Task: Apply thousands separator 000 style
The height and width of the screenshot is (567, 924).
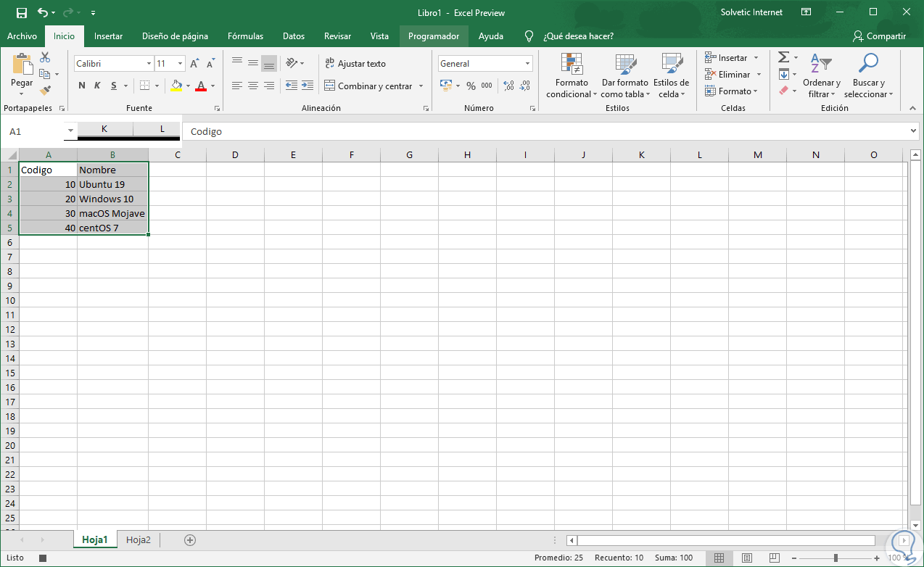Action: point(487,86)
